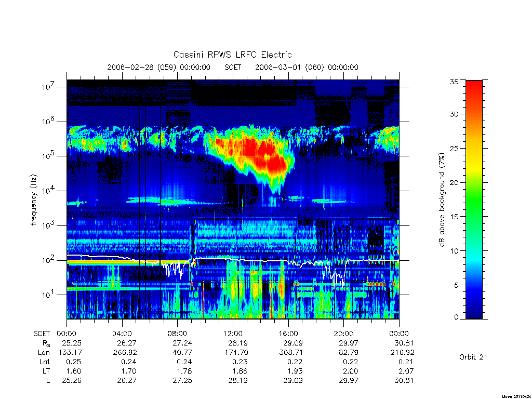This screenshot has width=532, height=399.
Task: Click the Lon value '308.71'
Action: point(291,353)
